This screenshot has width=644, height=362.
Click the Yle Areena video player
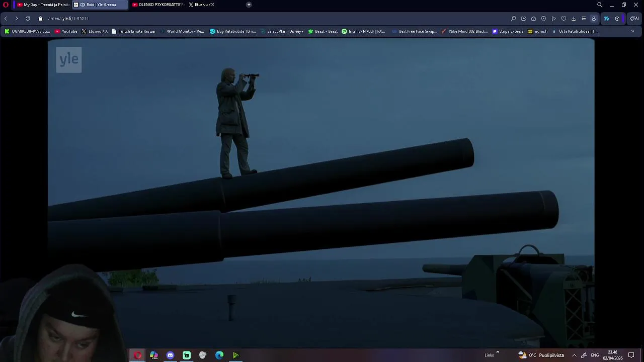[x=321, y=194]
